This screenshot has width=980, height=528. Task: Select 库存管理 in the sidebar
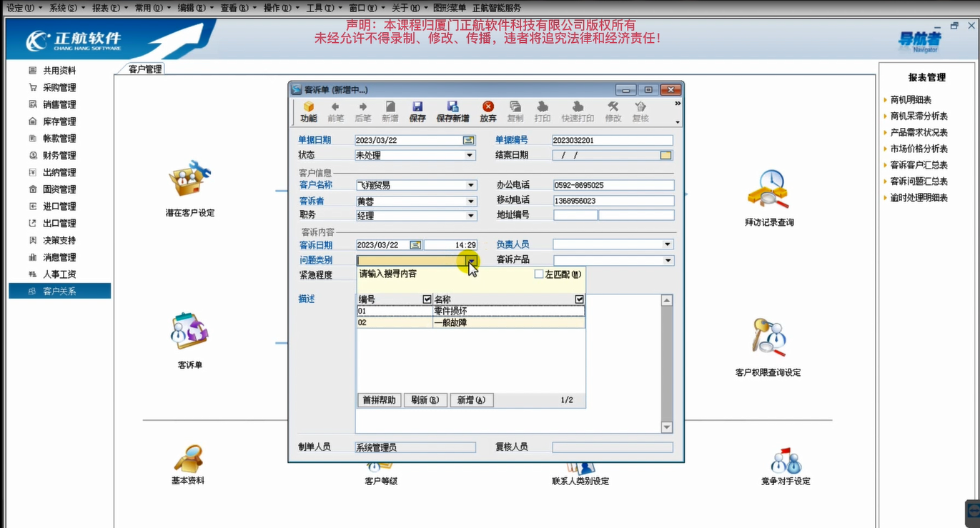(x=59, y=121)
